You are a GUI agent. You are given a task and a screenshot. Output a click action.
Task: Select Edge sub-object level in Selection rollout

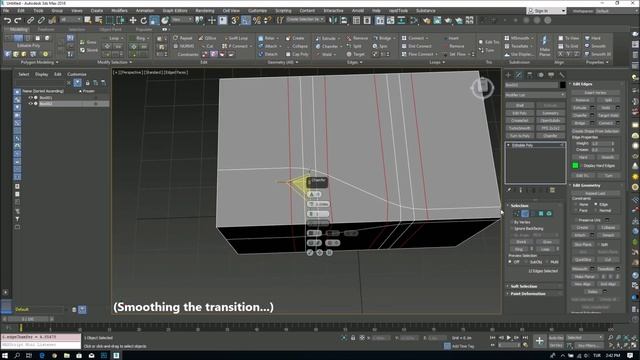[525, 213]
